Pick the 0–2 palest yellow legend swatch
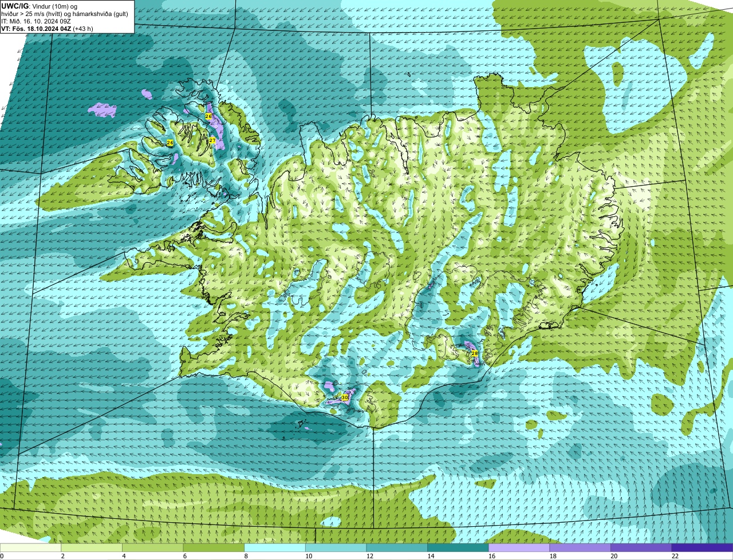The width and height of the screenshot is (733, 560). pyautogui.click(x=30, y=547)
